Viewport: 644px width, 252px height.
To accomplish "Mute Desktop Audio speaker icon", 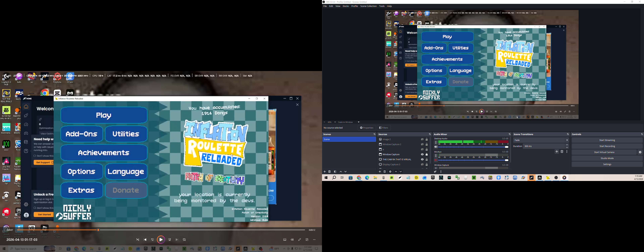I will tap(436, 147).
